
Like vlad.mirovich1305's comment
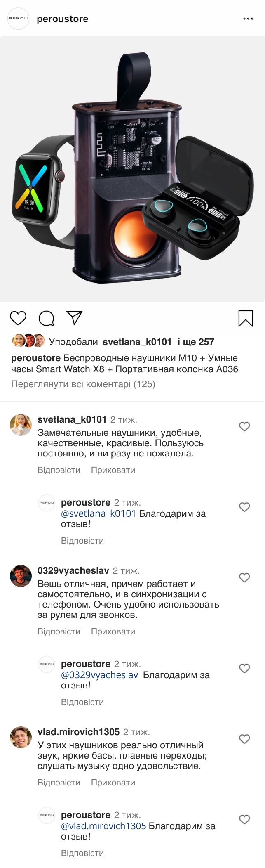click(244, 739)
